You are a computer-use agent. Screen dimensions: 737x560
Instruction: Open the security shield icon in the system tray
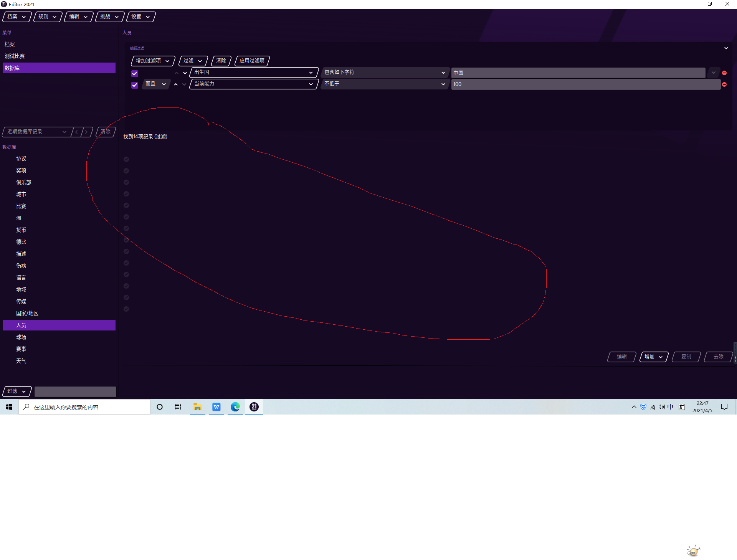pyautogui.click(x=643, y=407)
